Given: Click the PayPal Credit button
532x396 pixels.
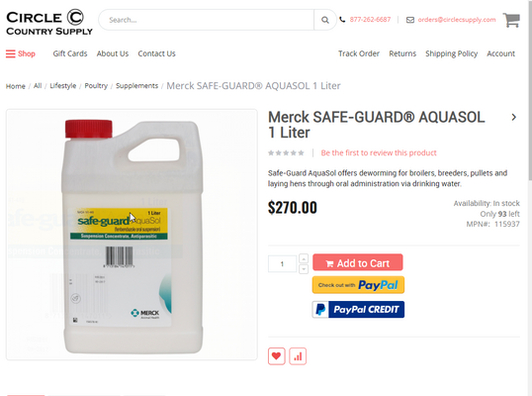Looking at the screenshot, I should pos(358,310).
